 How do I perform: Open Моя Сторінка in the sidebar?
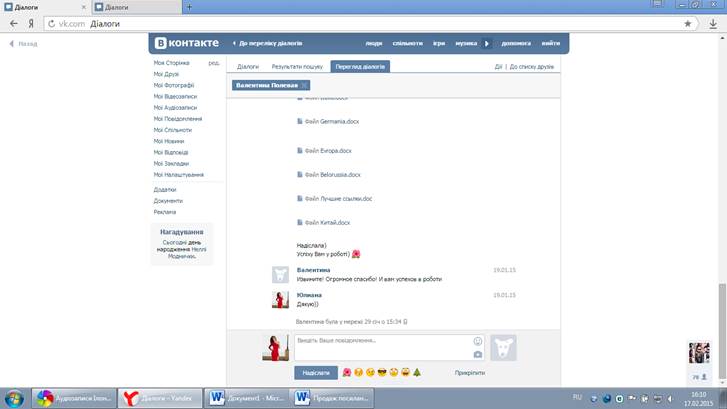[172, 63]
